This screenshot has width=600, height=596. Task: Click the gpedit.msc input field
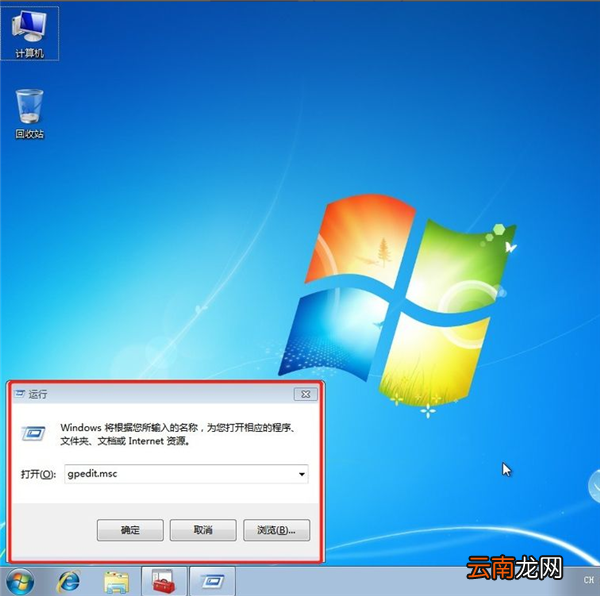click(186, 474)
